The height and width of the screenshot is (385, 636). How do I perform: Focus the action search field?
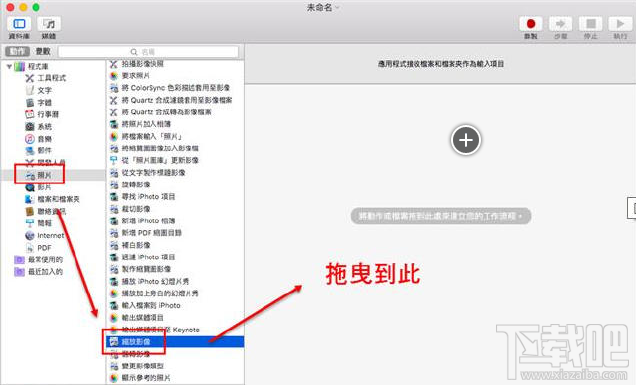pyautogui.click(x=148, y=52)
